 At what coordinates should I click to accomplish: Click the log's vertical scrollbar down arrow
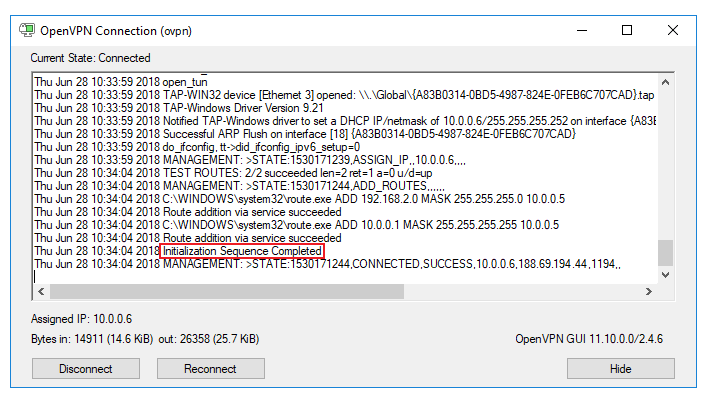tap(665, 274)
